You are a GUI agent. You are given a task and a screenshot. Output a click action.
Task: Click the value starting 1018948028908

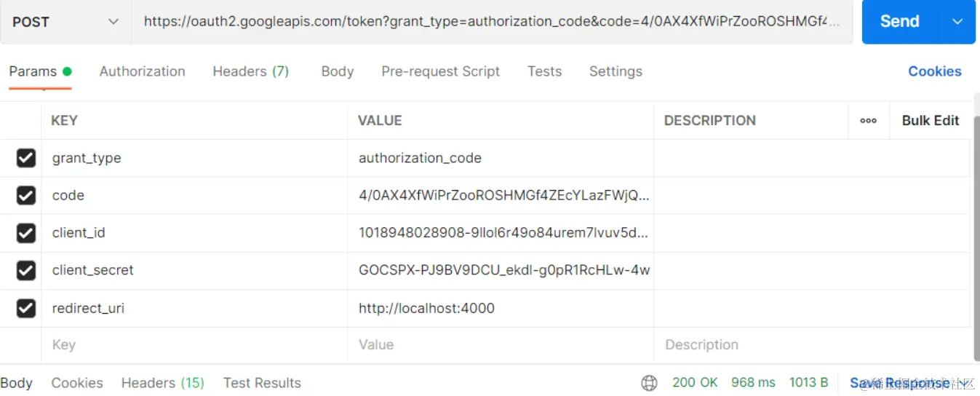pos(501,233)
